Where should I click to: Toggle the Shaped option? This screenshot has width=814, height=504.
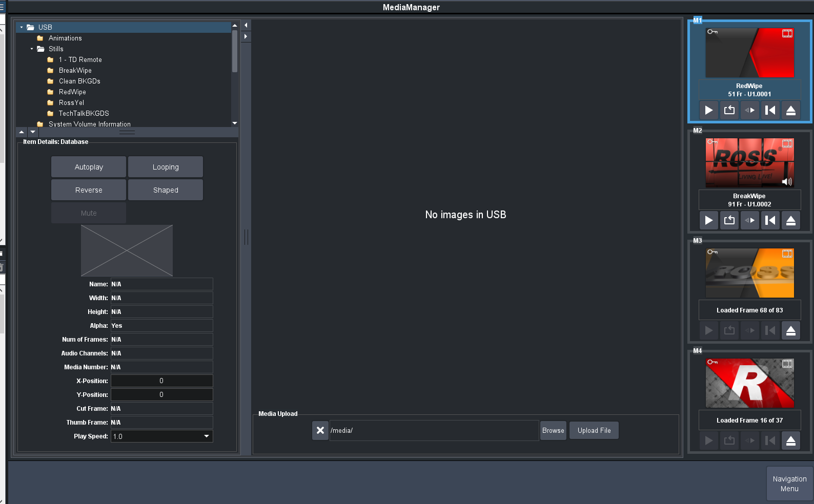166,190
